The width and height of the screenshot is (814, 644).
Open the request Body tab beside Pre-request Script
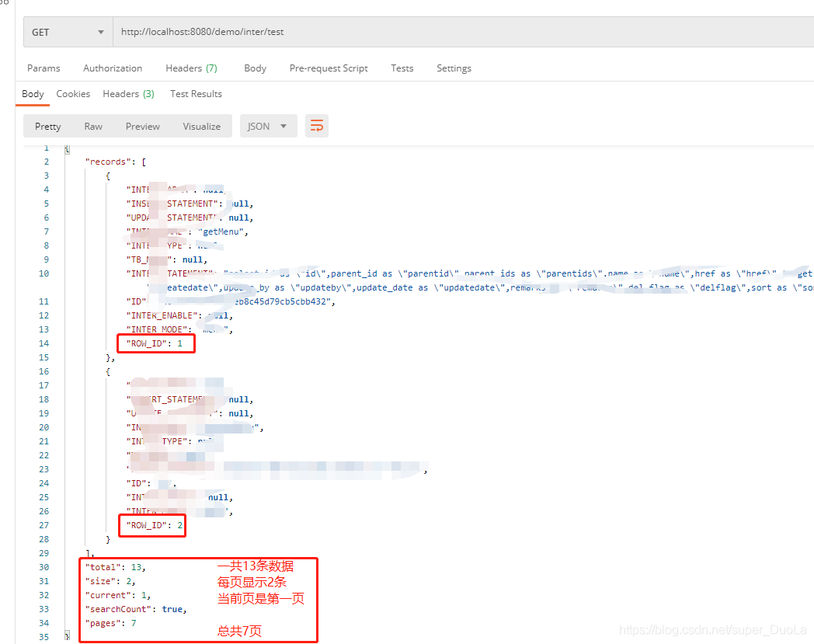point(255,68)
